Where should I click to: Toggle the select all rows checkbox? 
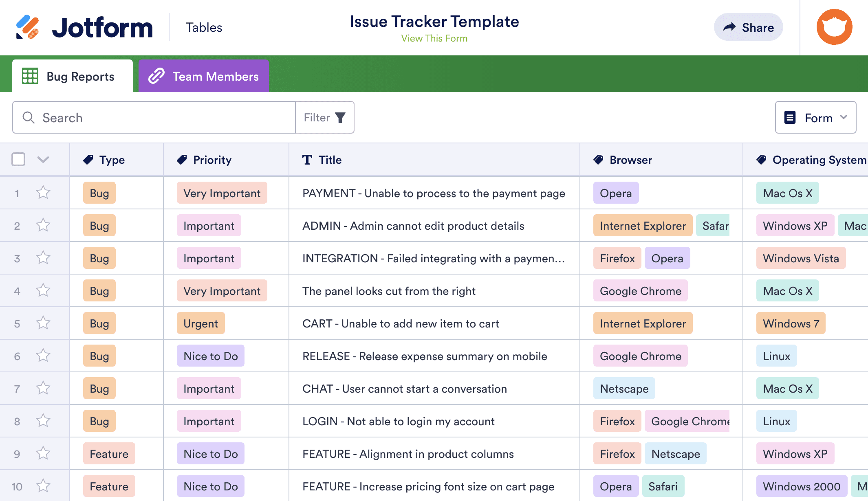(18, 160)
